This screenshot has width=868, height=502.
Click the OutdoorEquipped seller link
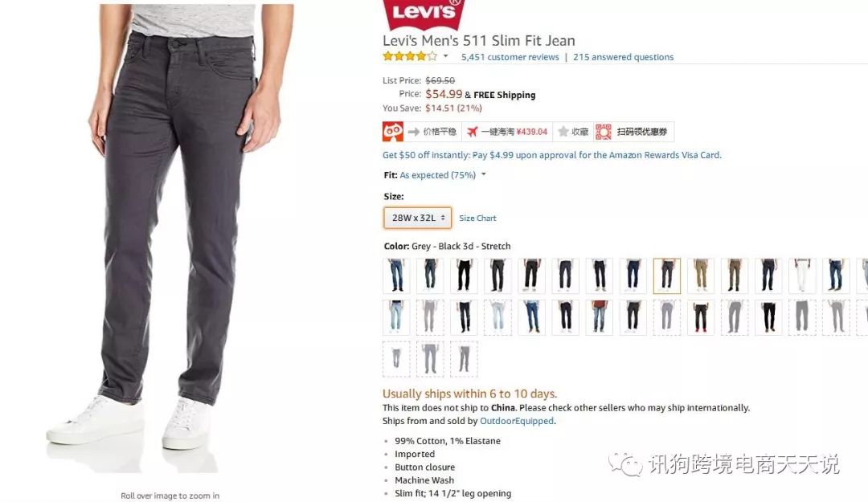(x=517, y=421)
